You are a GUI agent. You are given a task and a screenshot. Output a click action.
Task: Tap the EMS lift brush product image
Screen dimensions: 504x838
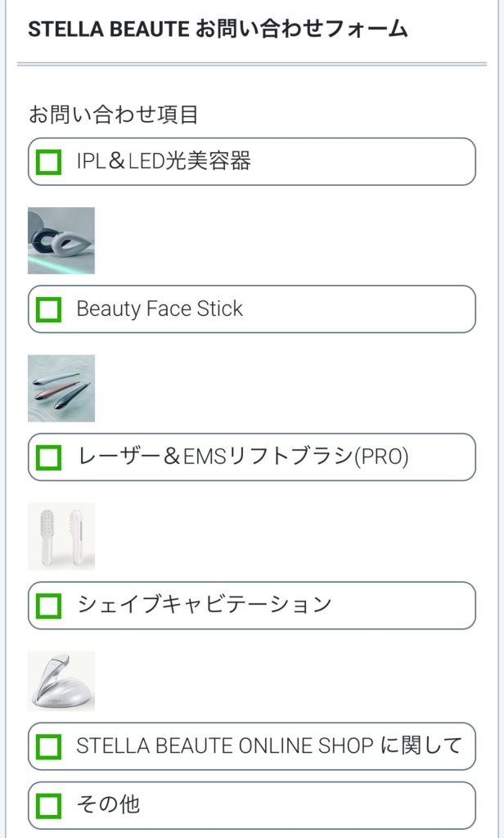pyautogui.click(x=61, y=536)
